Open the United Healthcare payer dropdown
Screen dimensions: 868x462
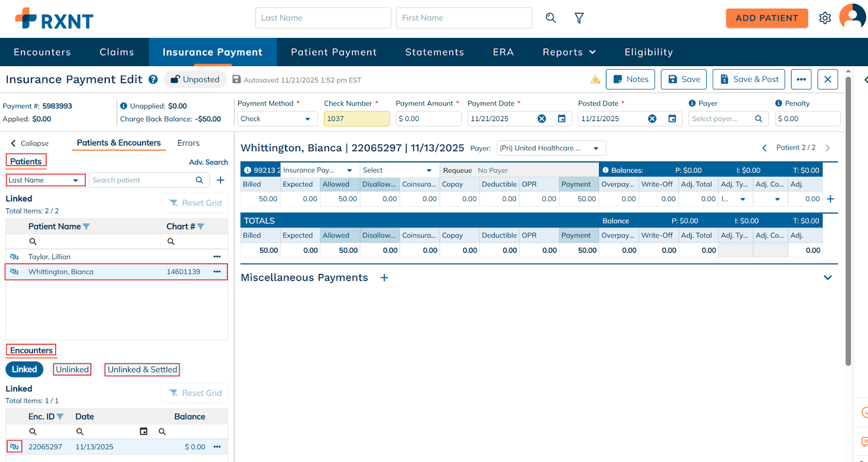click(x=551, y=148)
